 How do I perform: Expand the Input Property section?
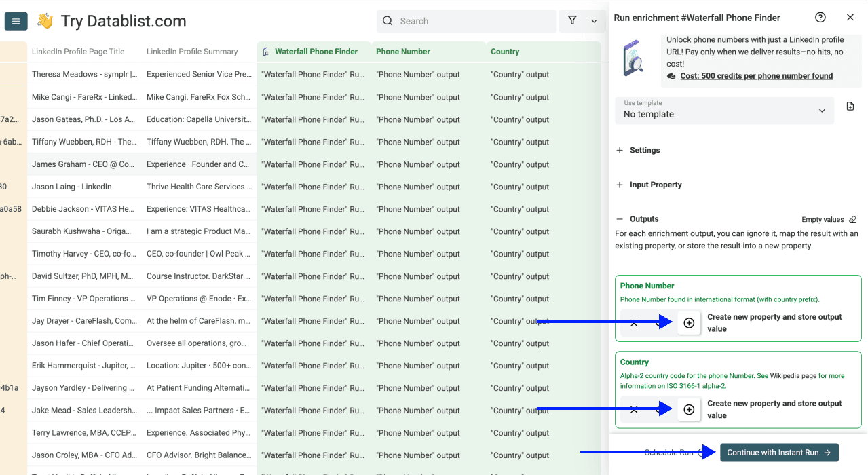point(652,184)
